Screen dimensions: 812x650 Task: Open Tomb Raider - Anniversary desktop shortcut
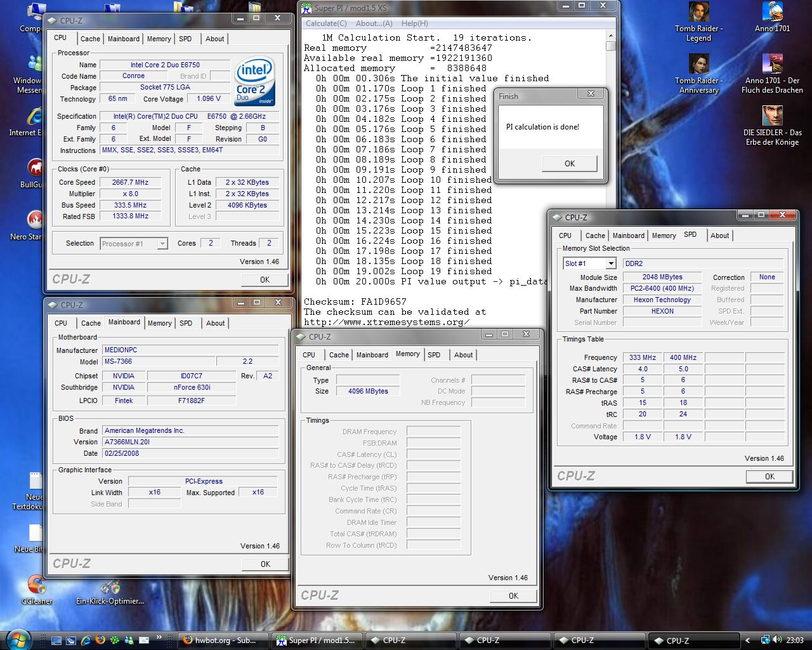tap(698, 74)
